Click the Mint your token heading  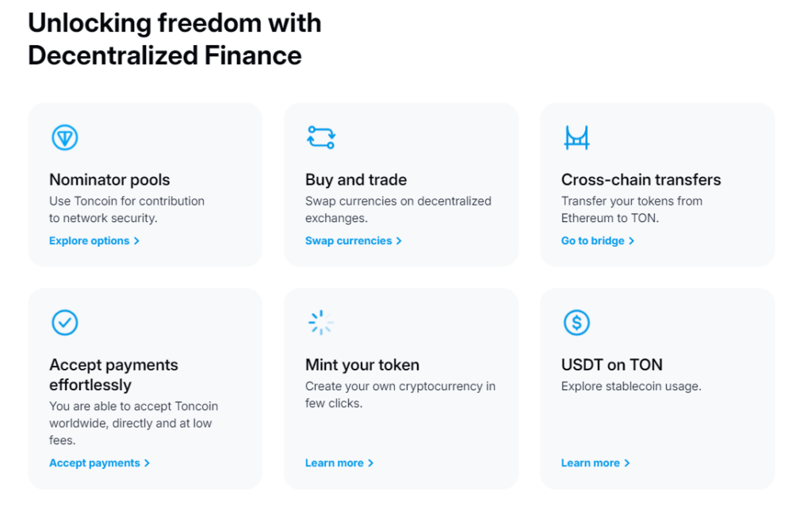click(362, 365)
